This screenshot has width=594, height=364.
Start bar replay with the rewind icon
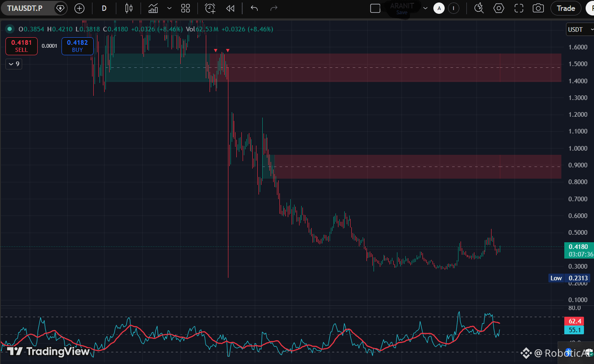pyautogui.click(x=230, y=8)
